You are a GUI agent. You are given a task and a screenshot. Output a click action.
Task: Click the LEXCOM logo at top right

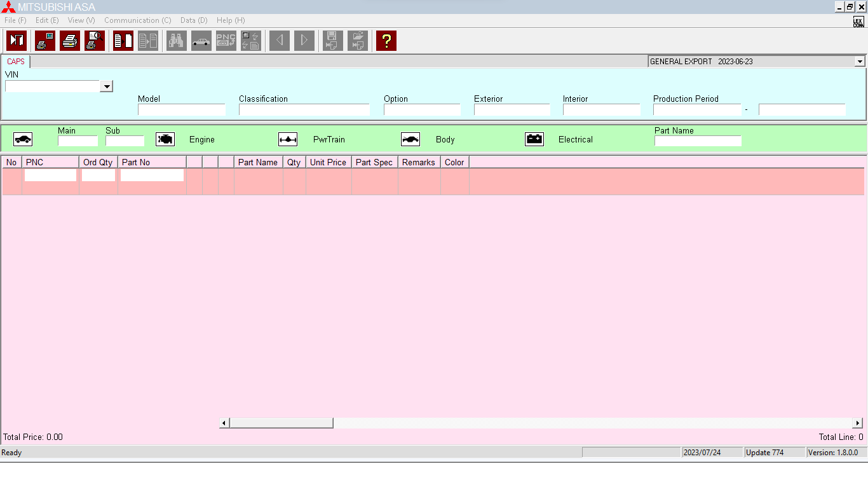pos(857,20)
